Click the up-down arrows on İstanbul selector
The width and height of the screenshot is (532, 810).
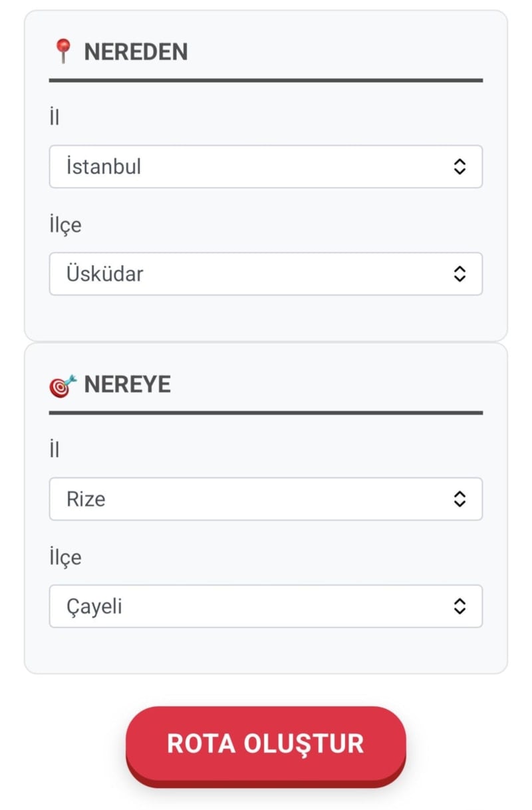pos(460,166)
